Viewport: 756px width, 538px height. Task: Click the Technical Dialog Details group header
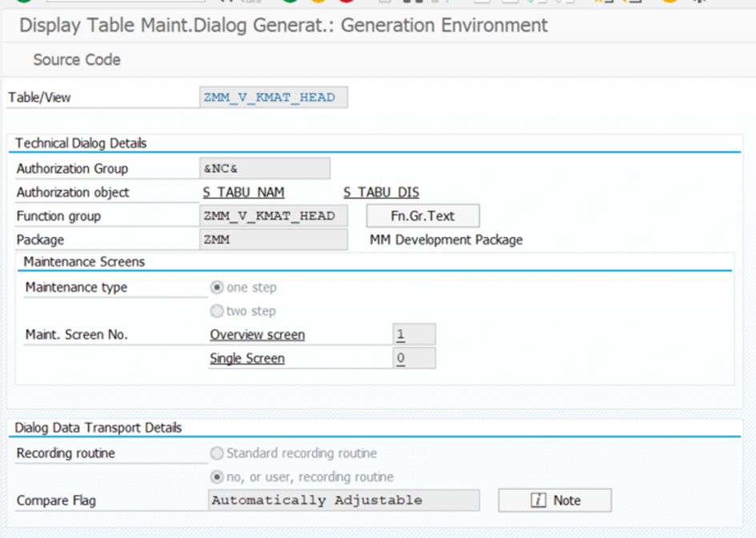coord(81,143)
